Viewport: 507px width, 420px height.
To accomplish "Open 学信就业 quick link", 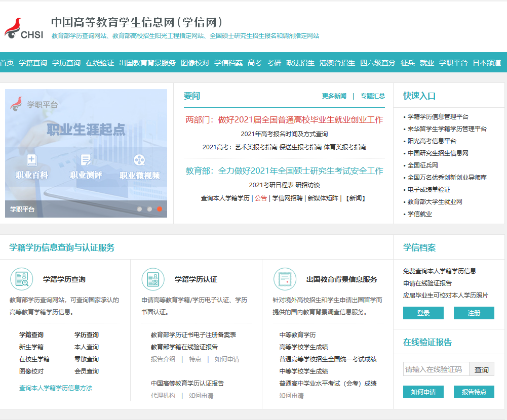I will [420, 214].
